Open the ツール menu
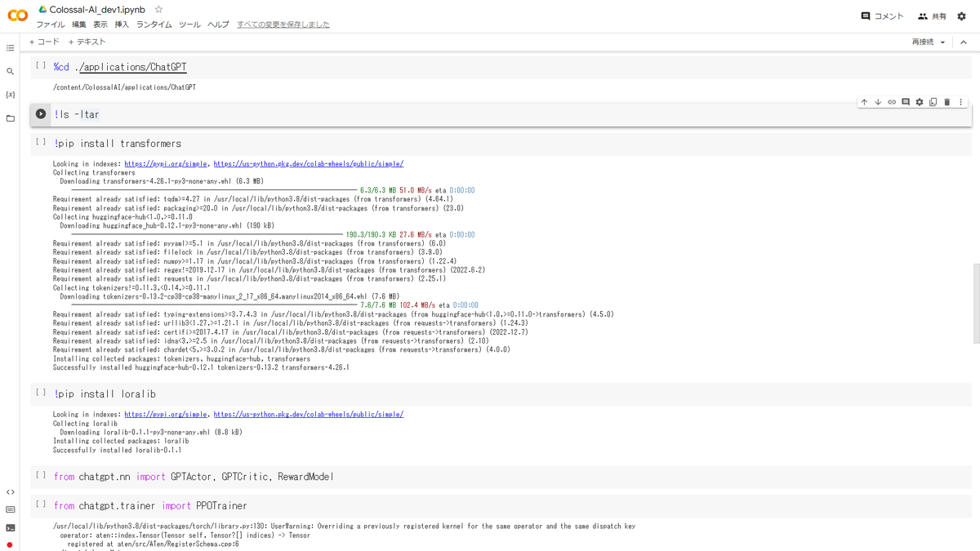This screenshot has height=551, width=980. 189,24
